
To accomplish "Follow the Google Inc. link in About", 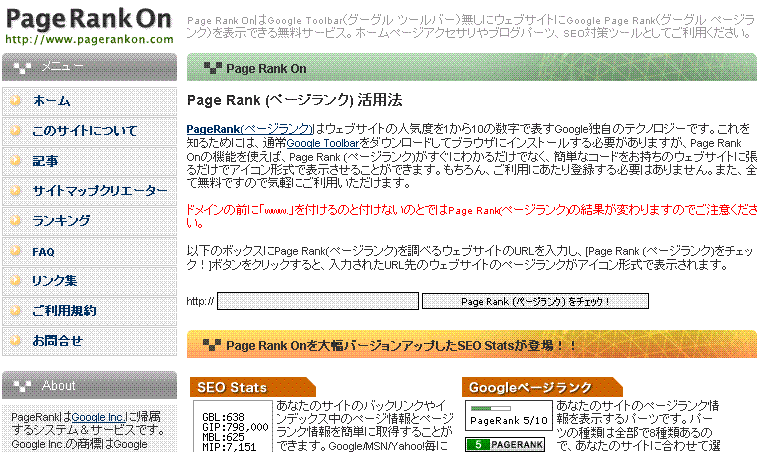I will [x=98, y=417].
